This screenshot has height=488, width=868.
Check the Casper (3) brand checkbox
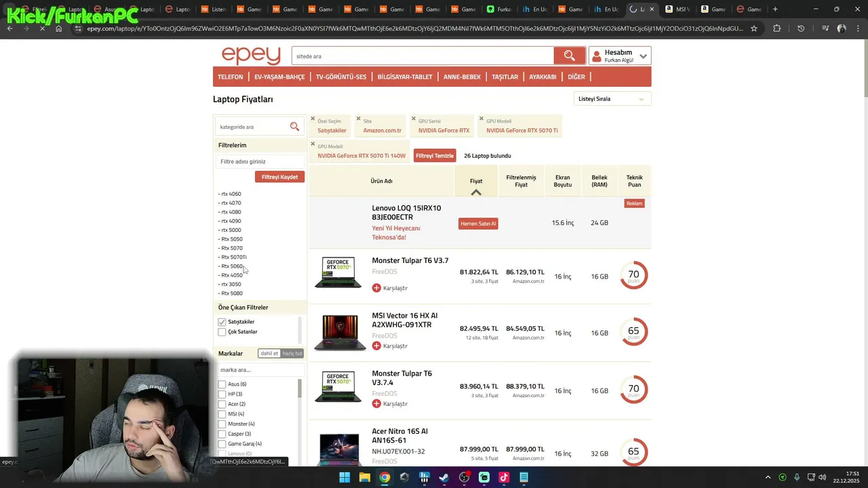[x=222, y=434]
